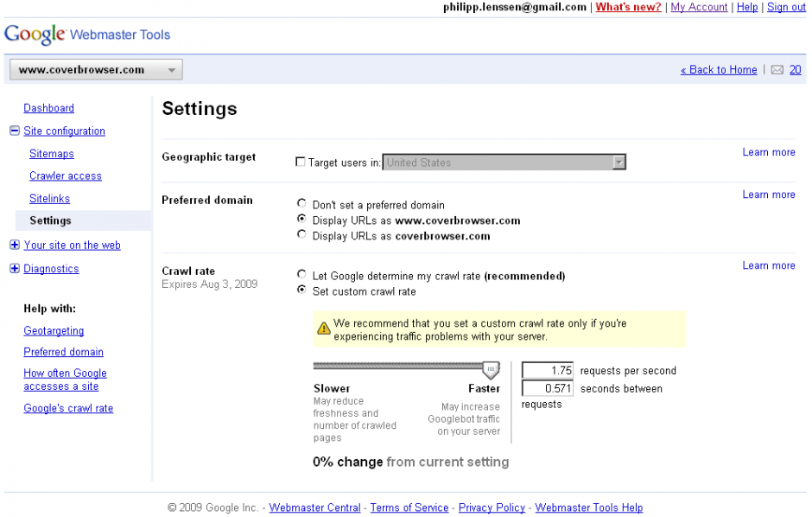Screen dimensions: 812x517
Task: Click the Settings page heading
Action: 200,109
